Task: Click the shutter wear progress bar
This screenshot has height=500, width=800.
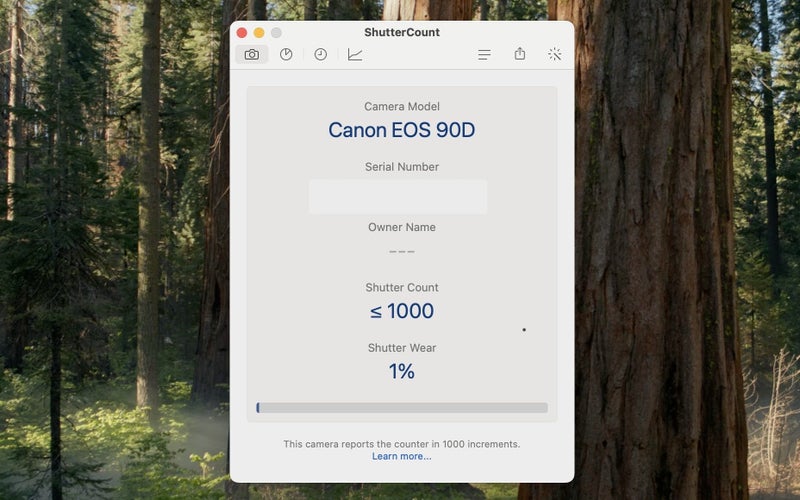Action: [x=402, y=408]
